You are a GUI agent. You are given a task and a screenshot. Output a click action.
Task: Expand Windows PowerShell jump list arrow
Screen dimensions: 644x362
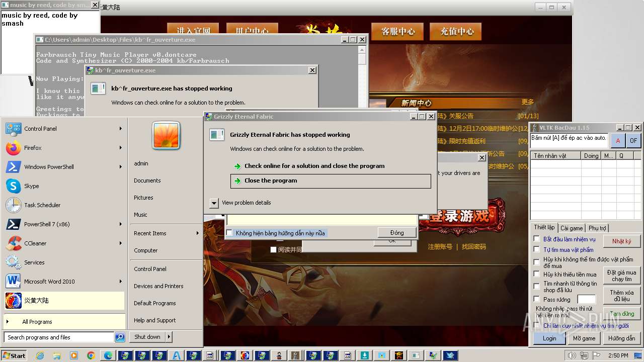(121, 167)
